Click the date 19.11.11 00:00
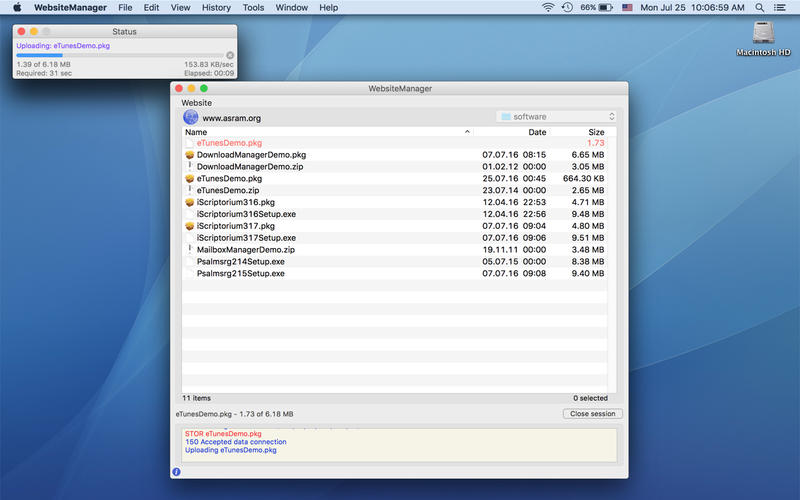Viewport: 800px width, 500px height. [x=514, y=249]
